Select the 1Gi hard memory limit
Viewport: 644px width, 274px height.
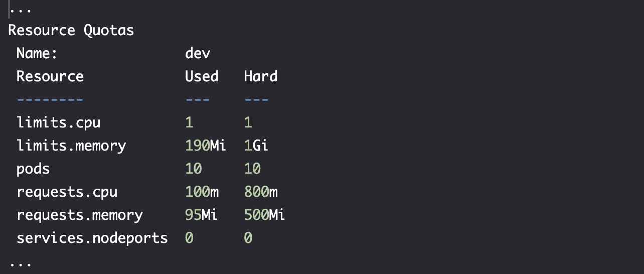coord(256,146)
